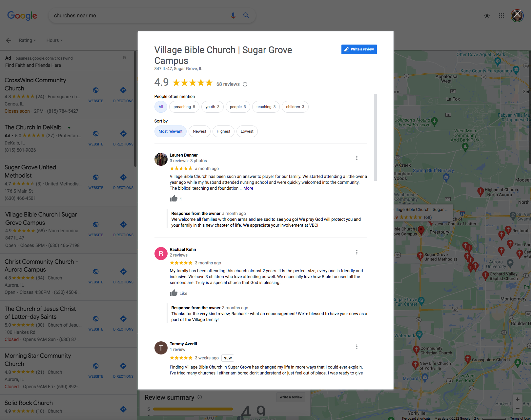Open Rachael Kuhn's reviewer name link

[x=183, y=249]
